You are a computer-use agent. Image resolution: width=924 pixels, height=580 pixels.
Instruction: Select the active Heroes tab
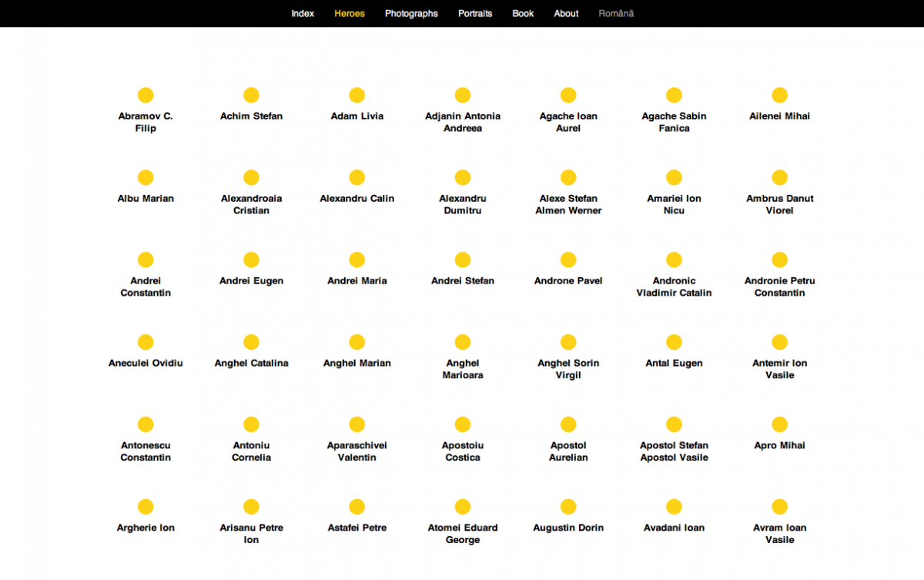pos(350,13)
